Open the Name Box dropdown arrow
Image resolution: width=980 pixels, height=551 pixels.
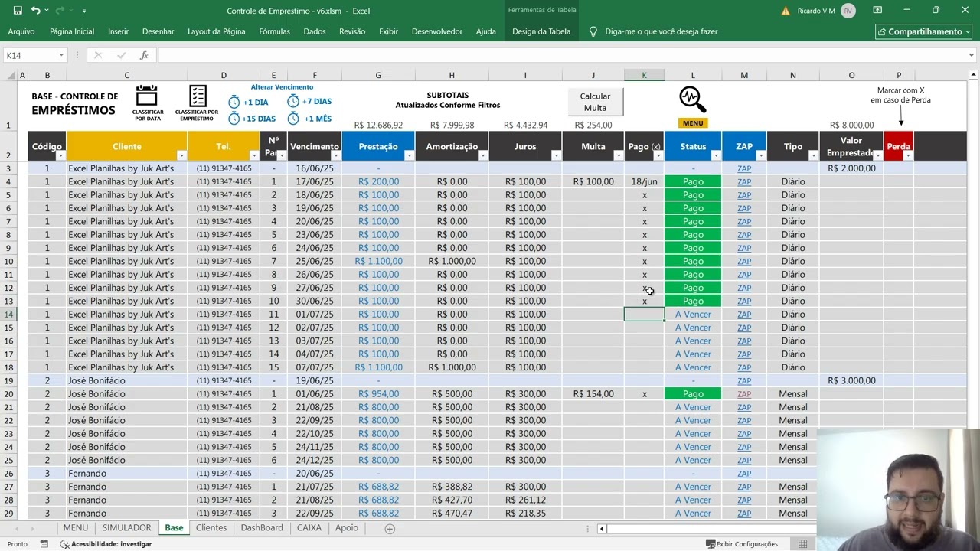60,55
